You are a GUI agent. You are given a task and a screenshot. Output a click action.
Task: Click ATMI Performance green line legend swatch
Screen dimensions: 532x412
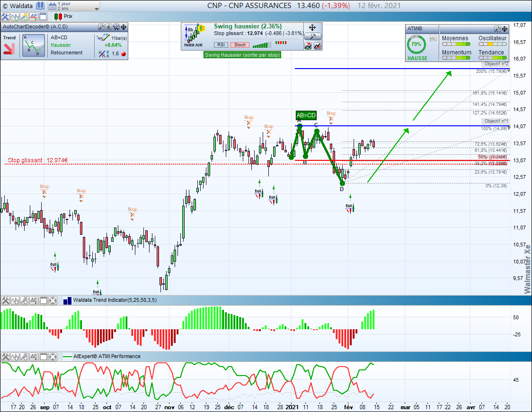[67, 356]
